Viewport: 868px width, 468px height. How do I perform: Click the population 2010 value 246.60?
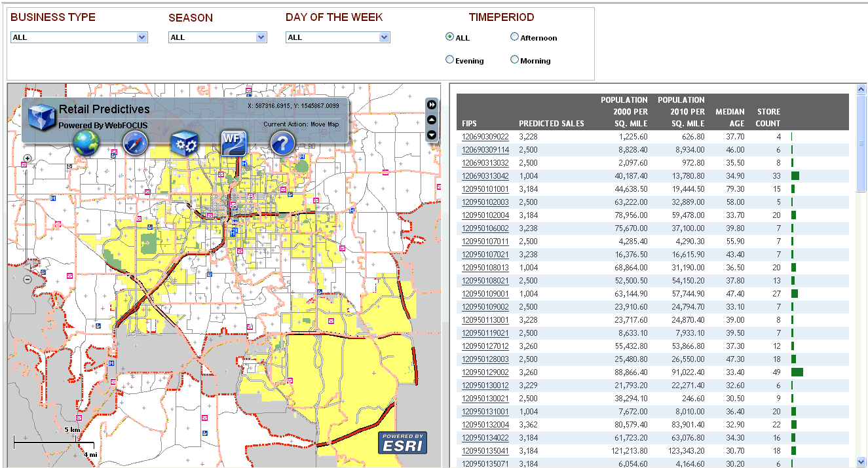(x=694, y=399)
